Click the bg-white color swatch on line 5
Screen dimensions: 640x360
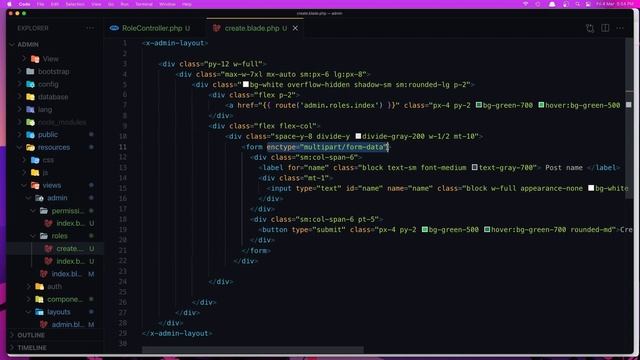[246, 84]
